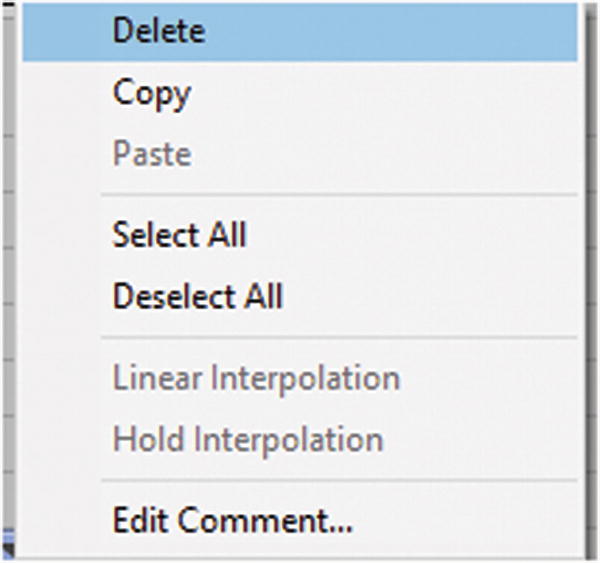
Task: Clear the selection with Deselect All
Action: [198, 297]
